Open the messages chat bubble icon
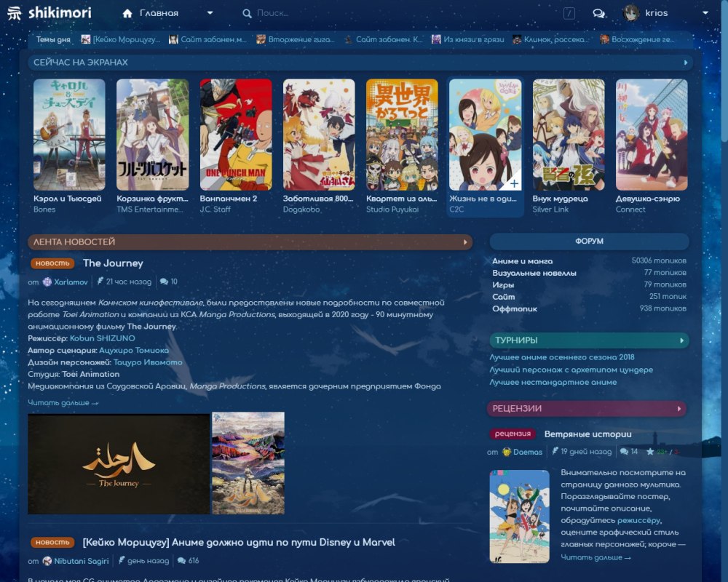The width and height of the screenshot is (728, 582). (x=599, y=14)
